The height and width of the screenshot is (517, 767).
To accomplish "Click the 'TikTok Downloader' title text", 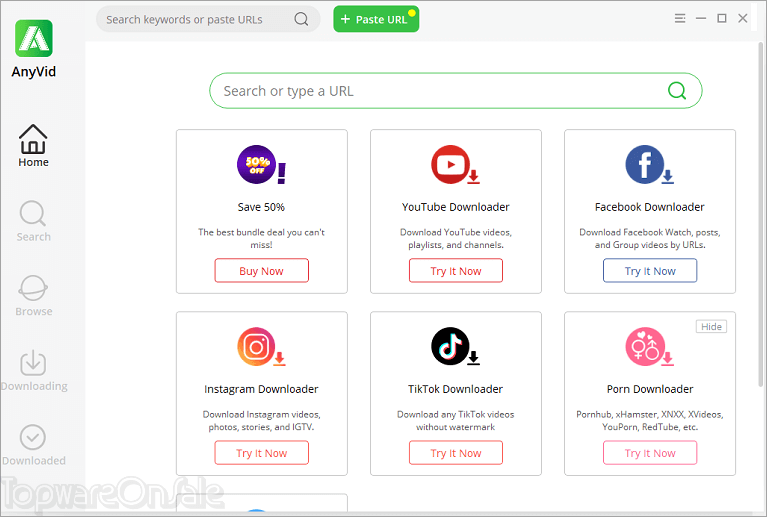I will point(455,389).
